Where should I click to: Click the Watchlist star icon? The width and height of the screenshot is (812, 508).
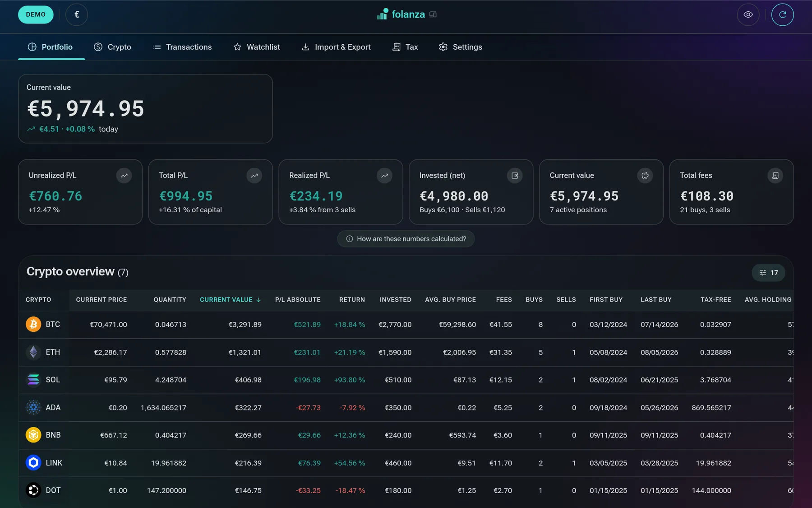click(237, 47)
